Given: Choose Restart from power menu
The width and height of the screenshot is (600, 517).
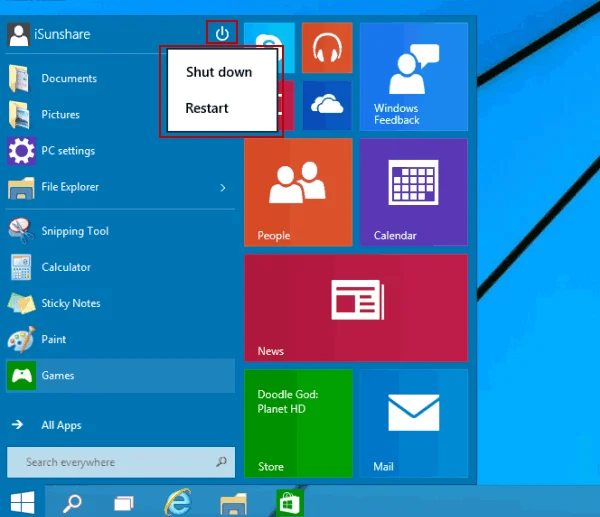Looking at the screenshot, I should [207, 108].
